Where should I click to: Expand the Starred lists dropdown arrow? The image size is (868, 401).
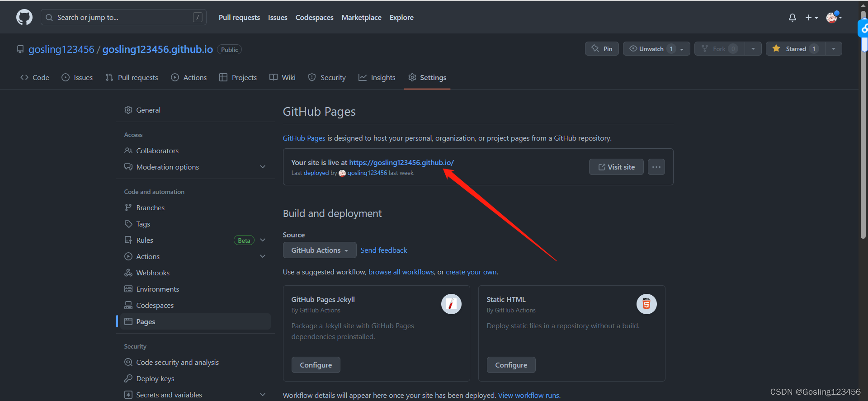tap(834, 49)
